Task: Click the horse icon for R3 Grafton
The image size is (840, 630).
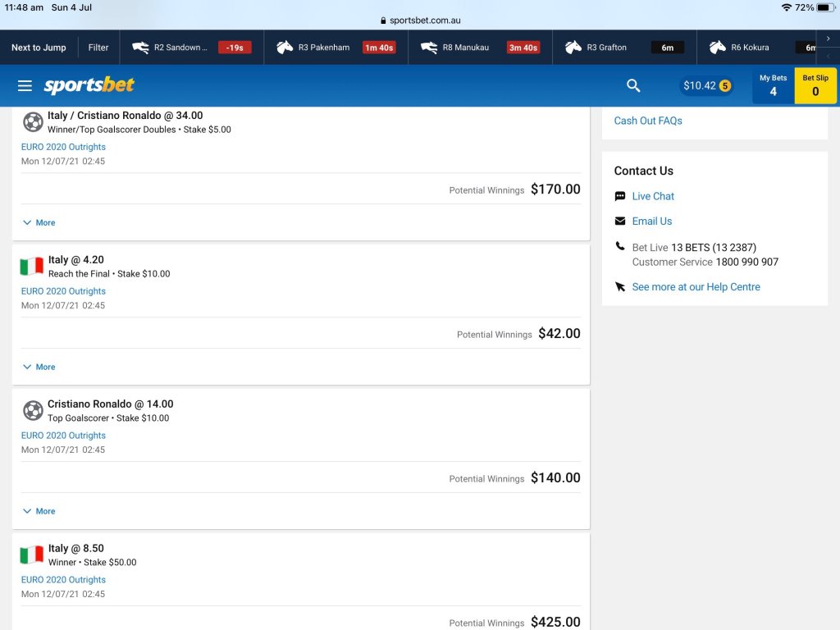Action: 573,48
